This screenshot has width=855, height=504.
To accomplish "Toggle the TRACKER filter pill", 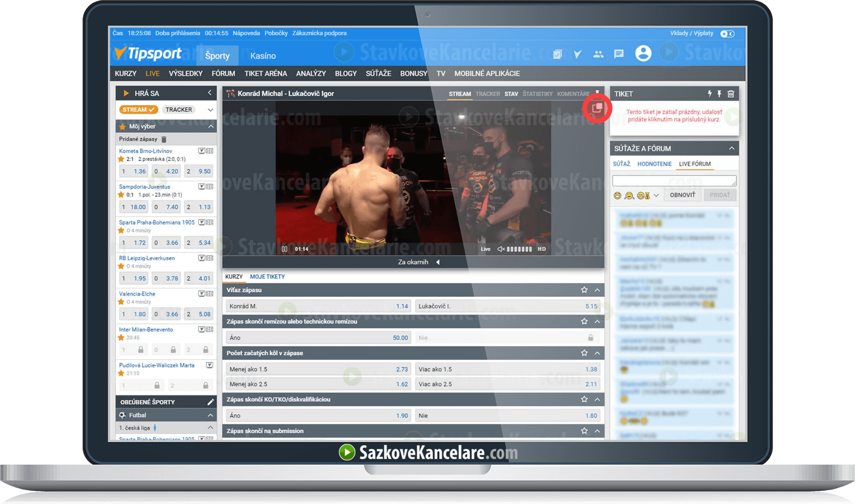I will pos(179,110).
